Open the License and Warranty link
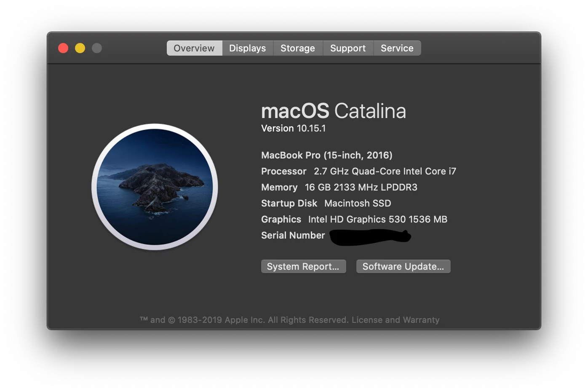The image size is (588, 392). (396, 320)
